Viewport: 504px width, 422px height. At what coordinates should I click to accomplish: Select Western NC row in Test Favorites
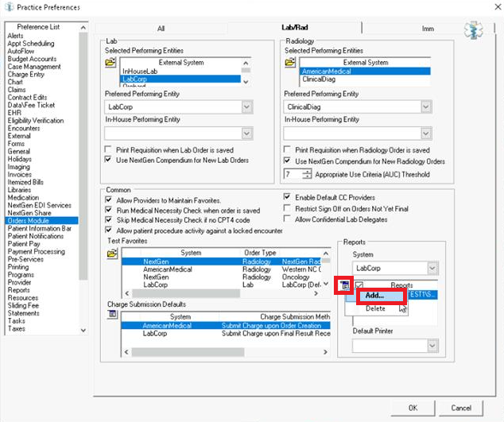pyautogui.click(x=222, y=269)
